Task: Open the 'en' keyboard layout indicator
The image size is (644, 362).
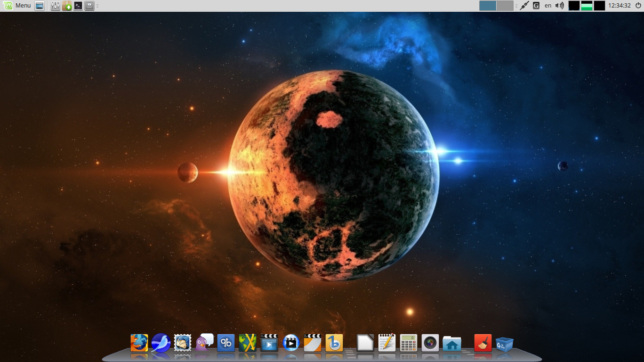Action: click(x=548, y=6)
